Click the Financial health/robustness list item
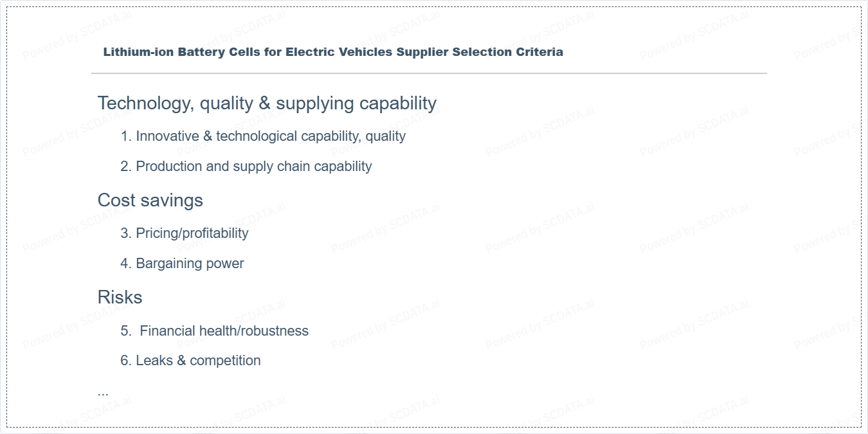 pyautogui.click(x=224, y=331)
